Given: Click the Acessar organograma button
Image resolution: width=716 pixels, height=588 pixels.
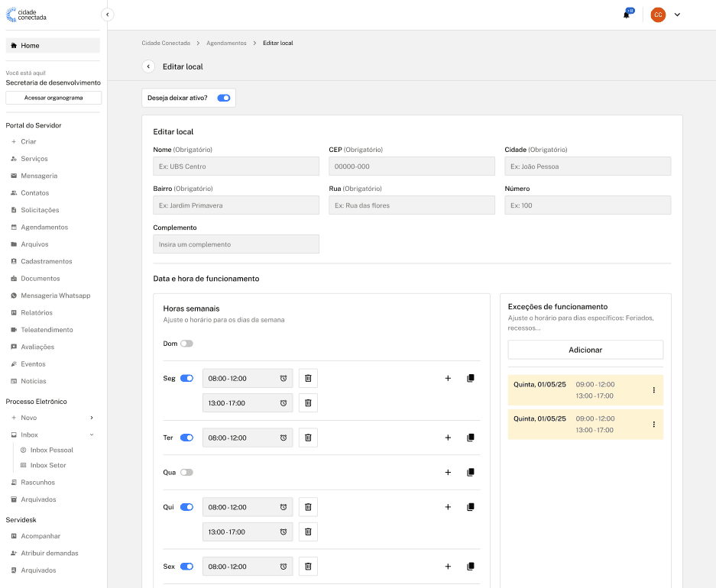Looking at the screenshot, I should coord(53,98).
